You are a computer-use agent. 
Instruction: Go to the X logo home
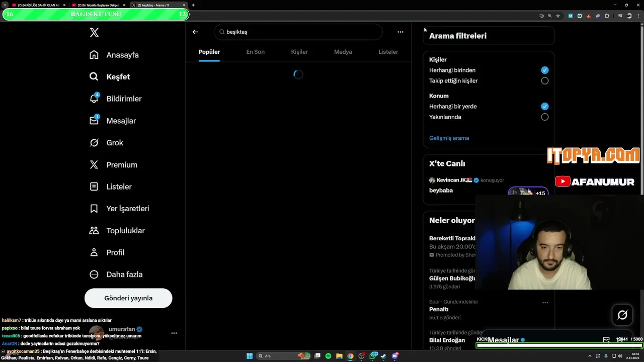click(x=94, y=33)
